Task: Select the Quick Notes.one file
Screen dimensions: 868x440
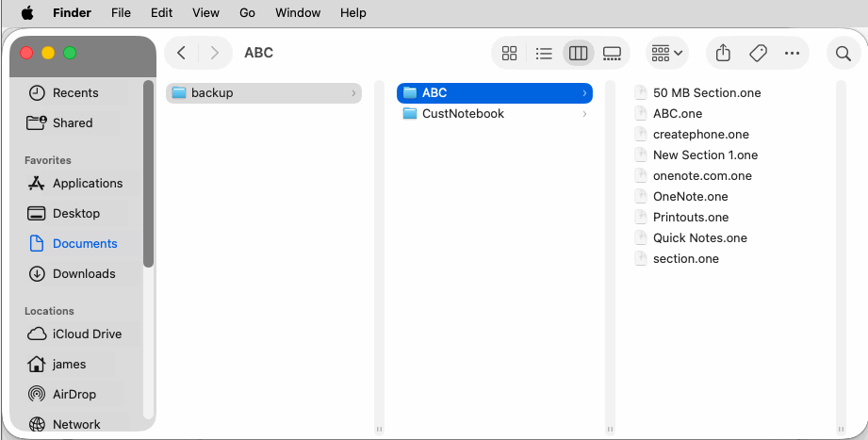Action: click(699, 238)
